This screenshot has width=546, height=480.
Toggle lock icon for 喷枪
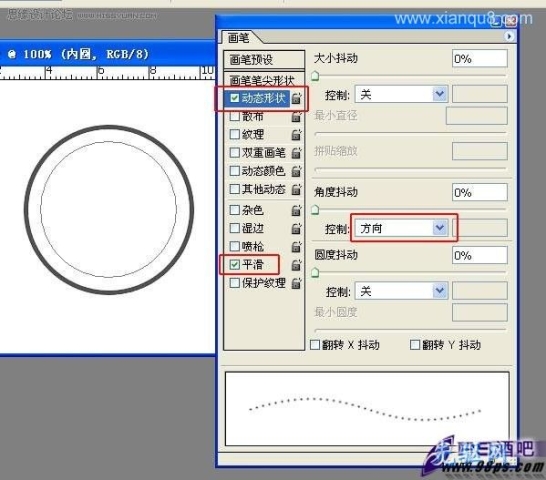[x=296, y=247]
